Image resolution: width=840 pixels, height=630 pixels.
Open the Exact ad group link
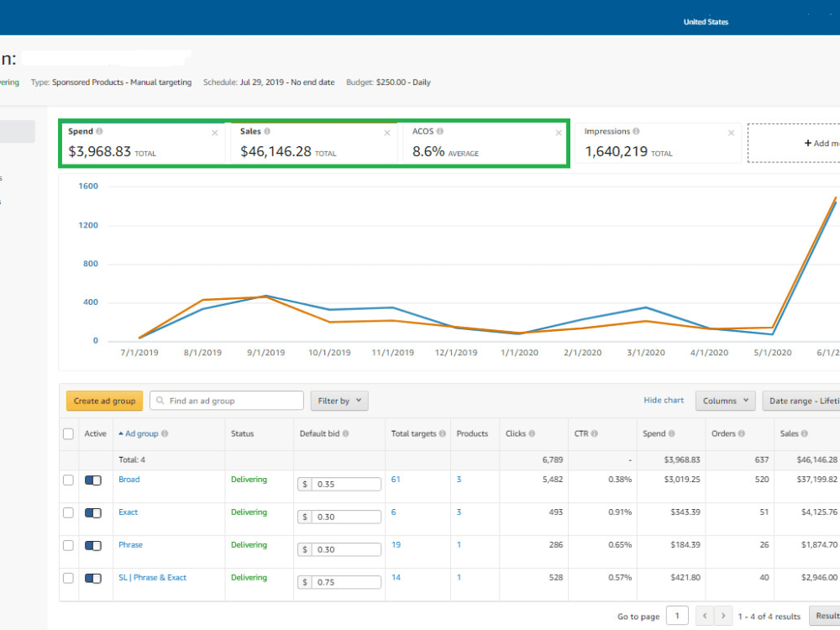pos(128,512)
